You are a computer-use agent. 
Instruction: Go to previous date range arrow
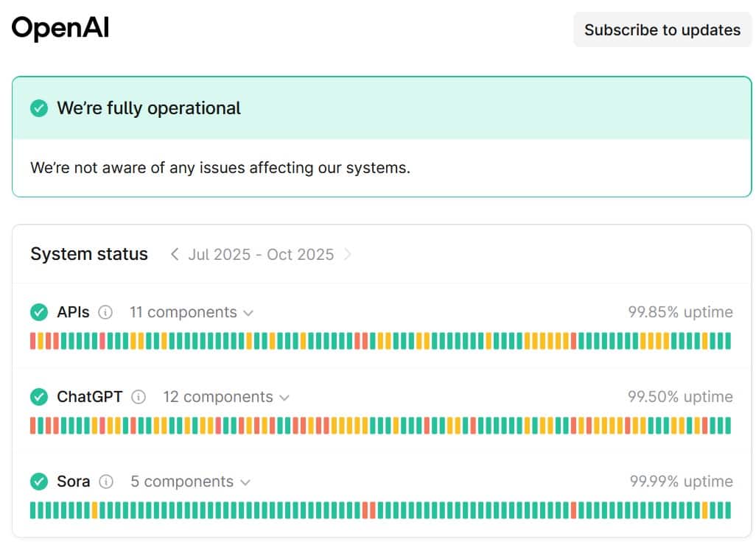(175, 254)
